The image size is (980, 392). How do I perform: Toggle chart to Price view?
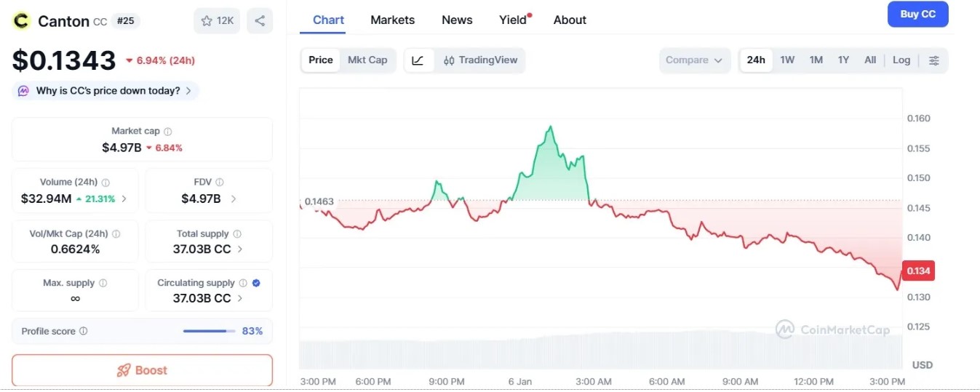321,60
